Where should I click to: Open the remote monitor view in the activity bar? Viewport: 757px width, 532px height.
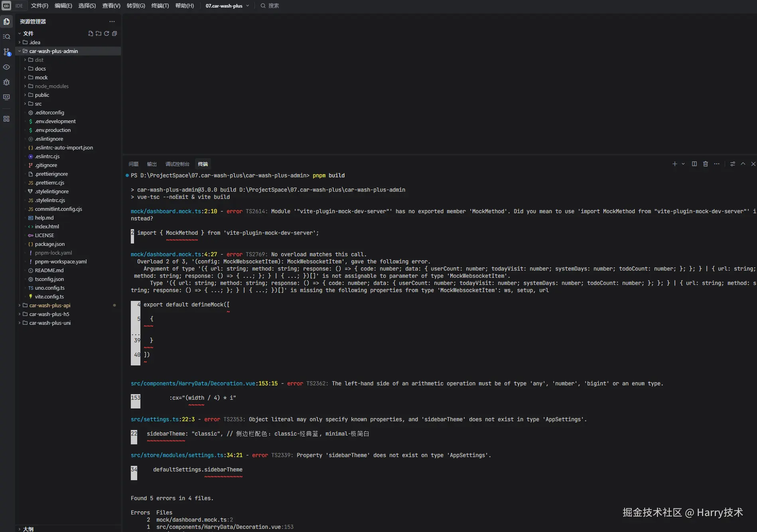click(x=6, y=97)
